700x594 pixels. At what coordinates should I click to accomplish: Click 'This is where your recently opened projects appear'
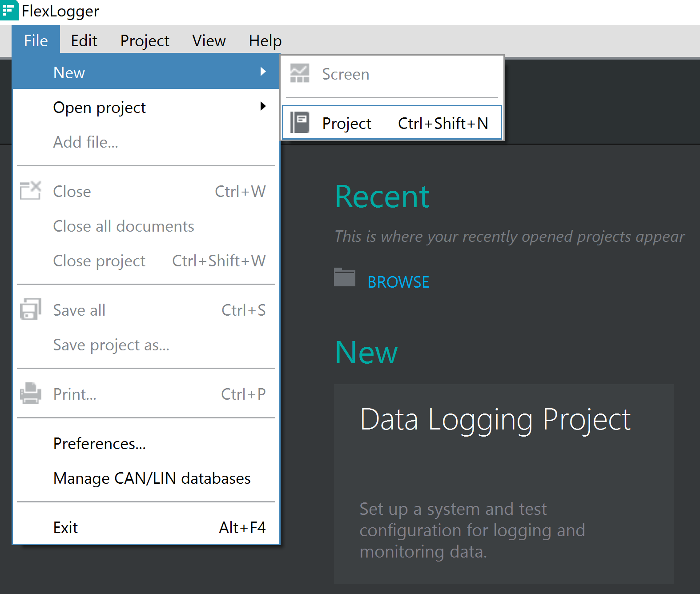[x=510, y=237]
